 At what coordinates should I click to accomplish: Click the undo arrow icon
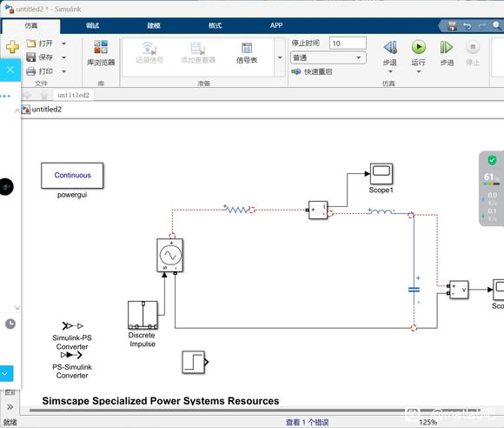coord(468,26)
